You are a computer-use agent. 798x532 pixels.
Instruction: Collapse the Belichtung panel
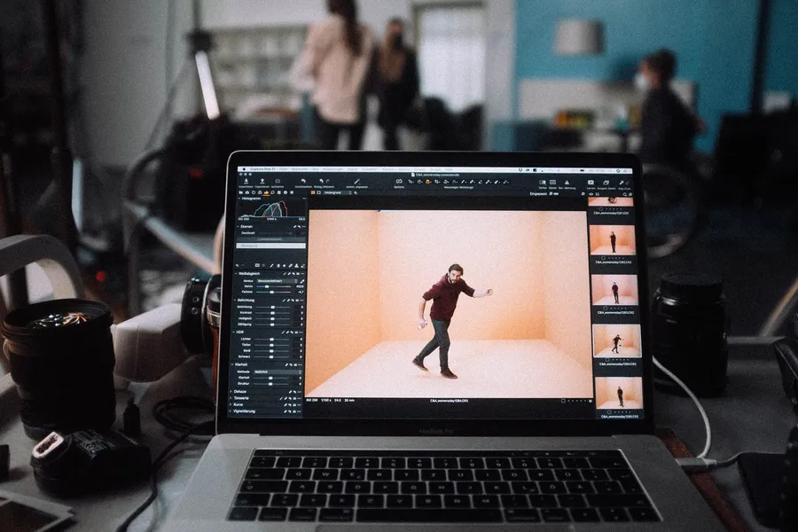pos(236,301)
